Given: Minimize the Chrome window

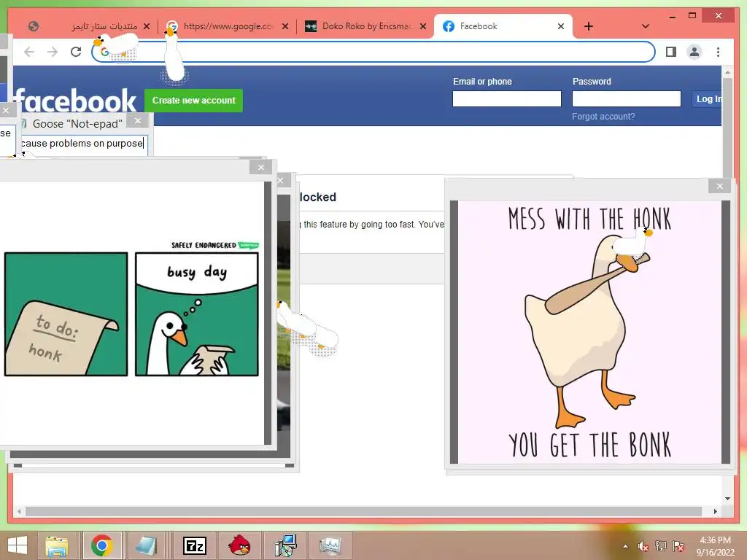Looking at the screenshot, I should pos(672,16).
